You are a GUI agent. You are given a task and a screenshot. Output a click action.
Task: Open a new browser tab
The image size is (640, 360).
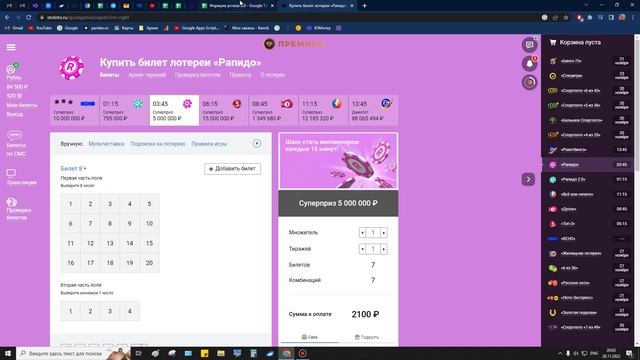pyautogui.click(x=364, y=6)
